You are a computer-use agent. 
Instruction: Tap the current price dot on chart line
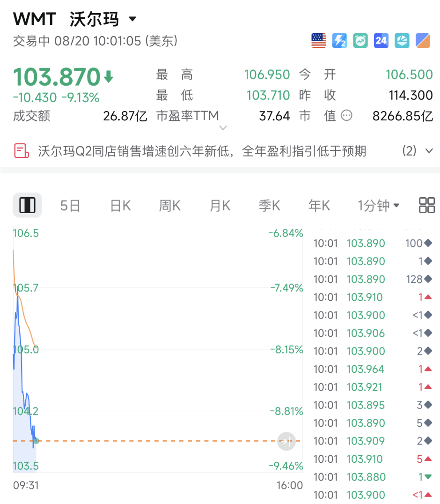37,441
